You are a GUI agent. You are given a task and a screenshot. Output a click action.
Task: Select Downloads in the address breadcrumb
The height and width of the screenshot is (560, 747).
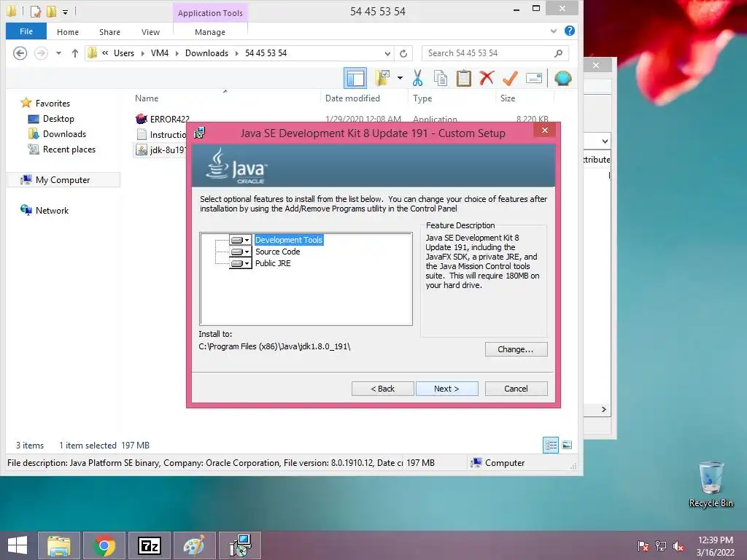click(x=206, y=53)
